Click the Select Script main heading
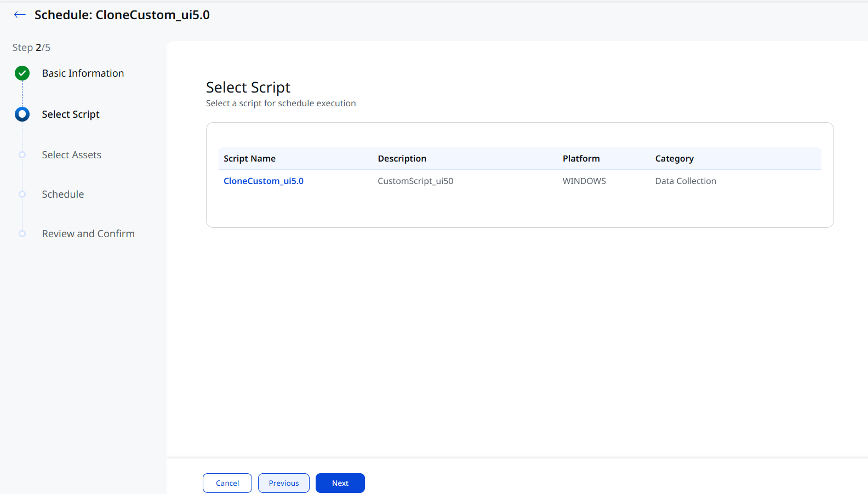The width and height of the screenshot is (868, 494). click(248, 88)
